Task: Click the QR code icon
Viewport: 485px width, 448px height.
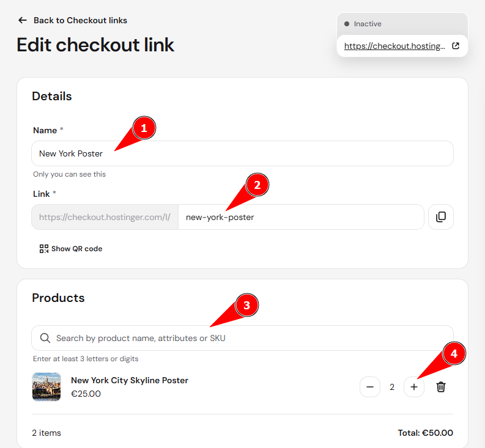Action: [x=44, y=249]
